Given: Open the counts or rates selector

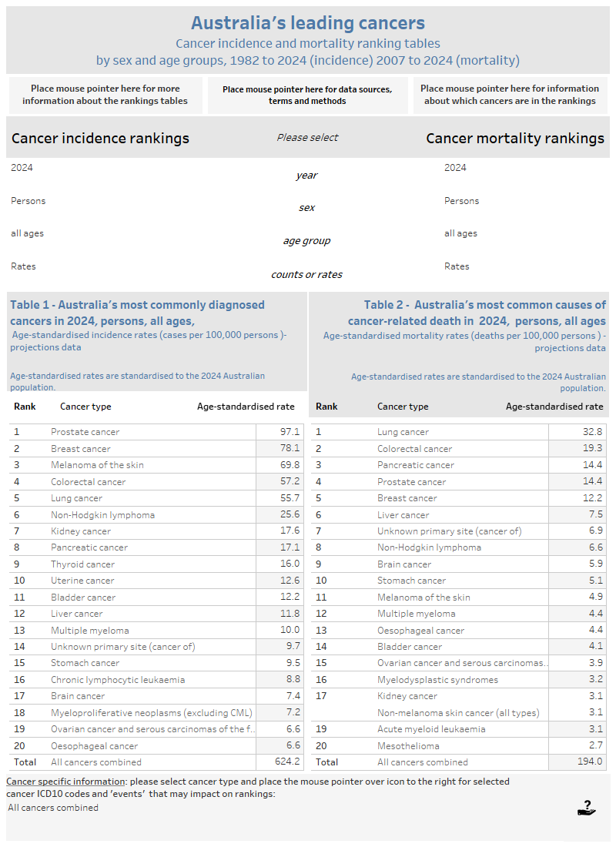Looking at the screenshot, I should point(306,273).
